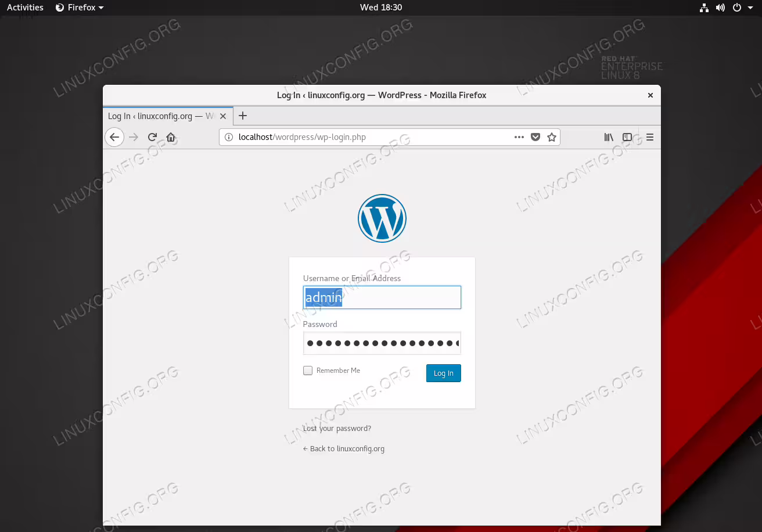Screen dimensions: 762x532
Task: Open the Activities overview
Action: (x=25, y=8)
